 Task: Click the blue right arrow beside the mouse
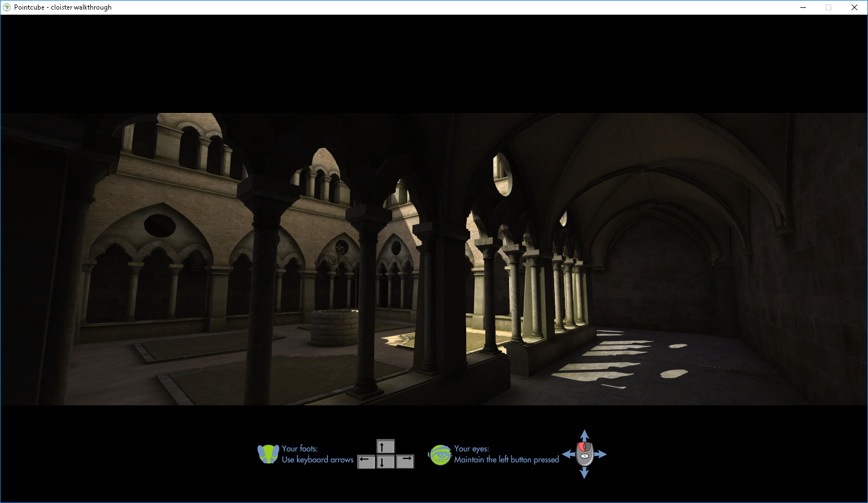click(600, 454)
